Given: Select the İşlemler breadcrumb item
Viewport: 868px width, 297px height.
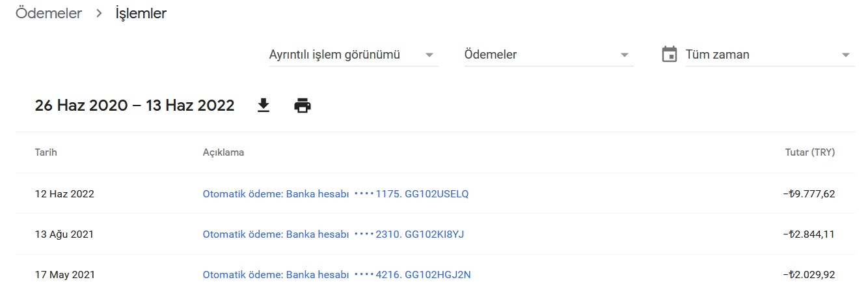Looking at the screenshot, I should 141,13.
